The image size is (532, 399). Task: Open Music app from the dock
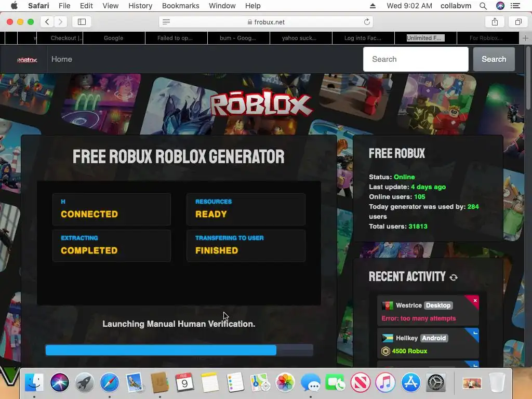pos(385,382)
